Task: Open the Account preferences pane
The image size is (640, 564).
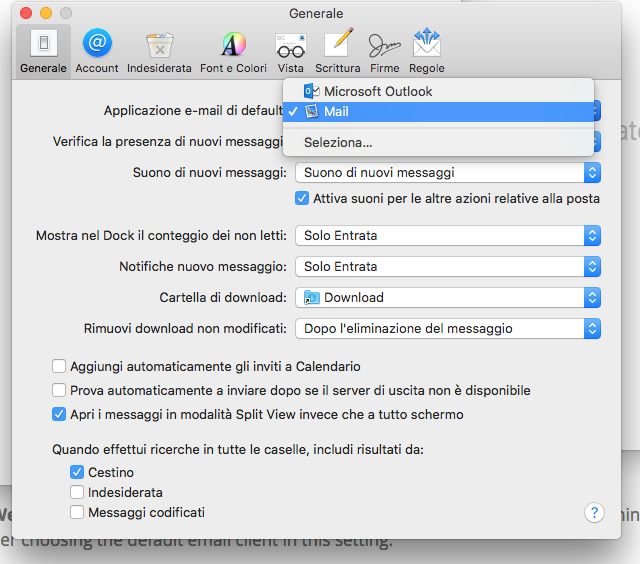Action: pyautogui.click(x=97, y=51)
